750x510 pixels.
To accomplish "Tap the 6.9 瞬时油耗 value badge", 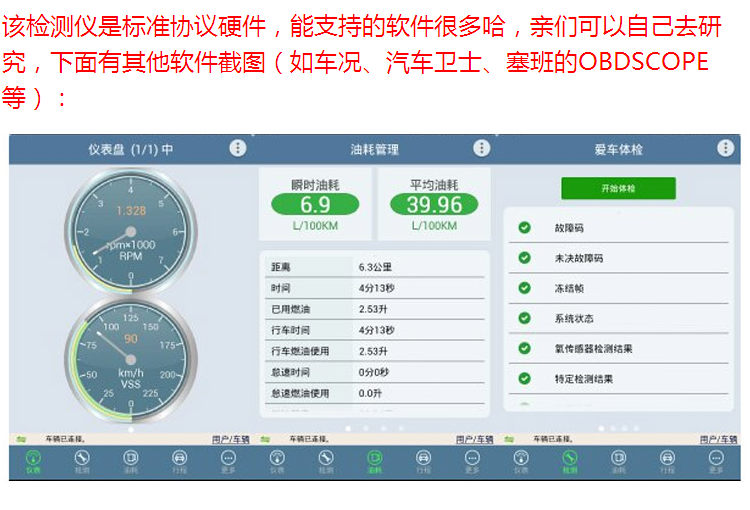I will 315,205.
